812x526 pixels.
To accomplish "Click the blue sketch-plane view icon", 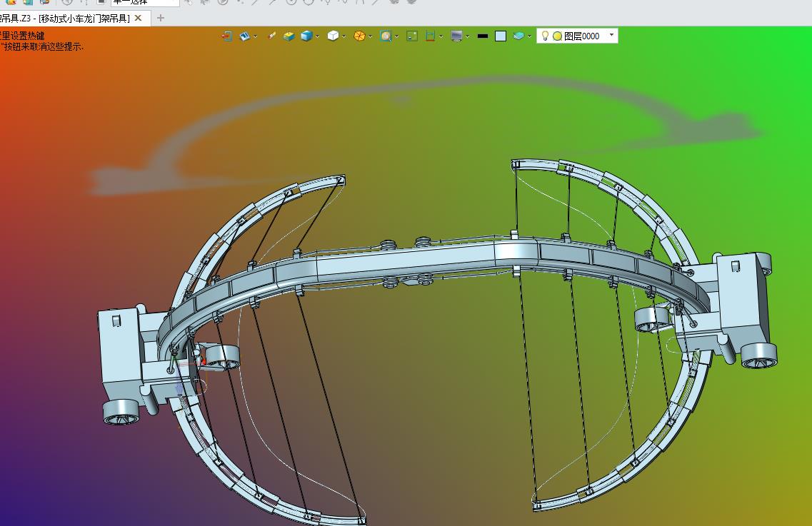I will [245, 36].
